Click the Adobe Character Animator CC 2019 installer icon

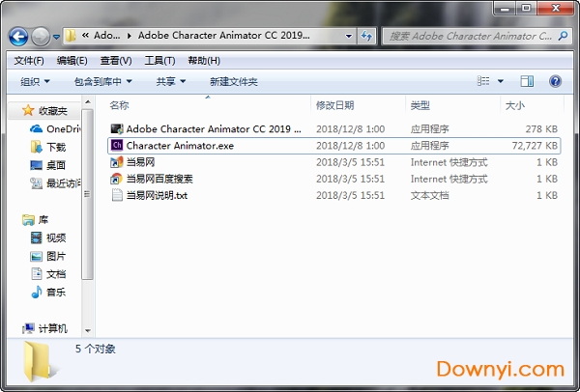pyautogui.click(x=117, y=128)
